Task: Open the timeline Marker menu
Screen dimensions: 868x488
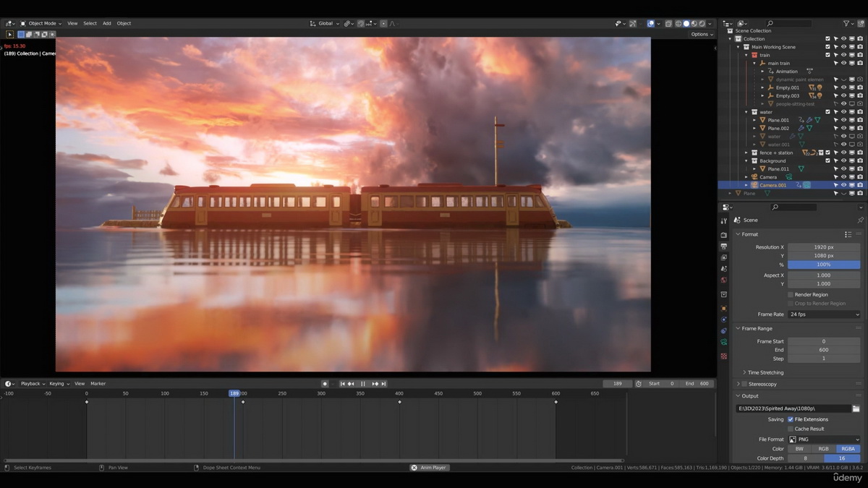Action: (x=98, y=384)
